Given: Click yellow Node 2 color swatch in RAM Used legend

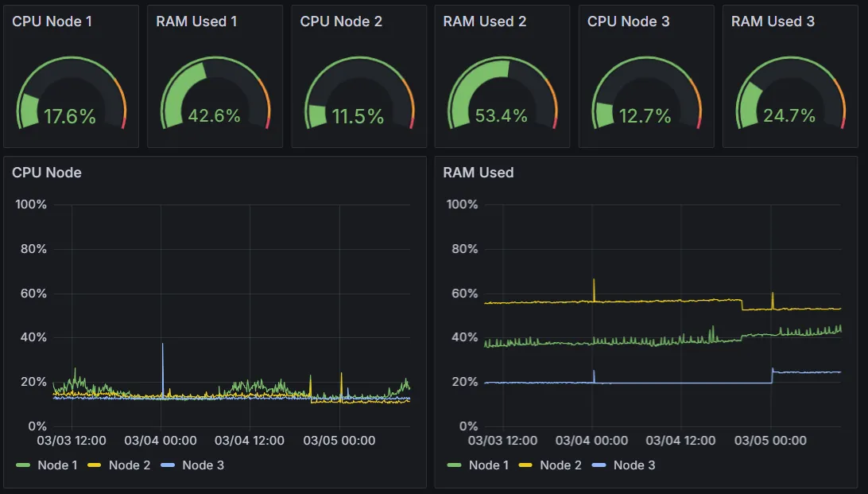Looking at the screenshot, I should tap(526, 465).
